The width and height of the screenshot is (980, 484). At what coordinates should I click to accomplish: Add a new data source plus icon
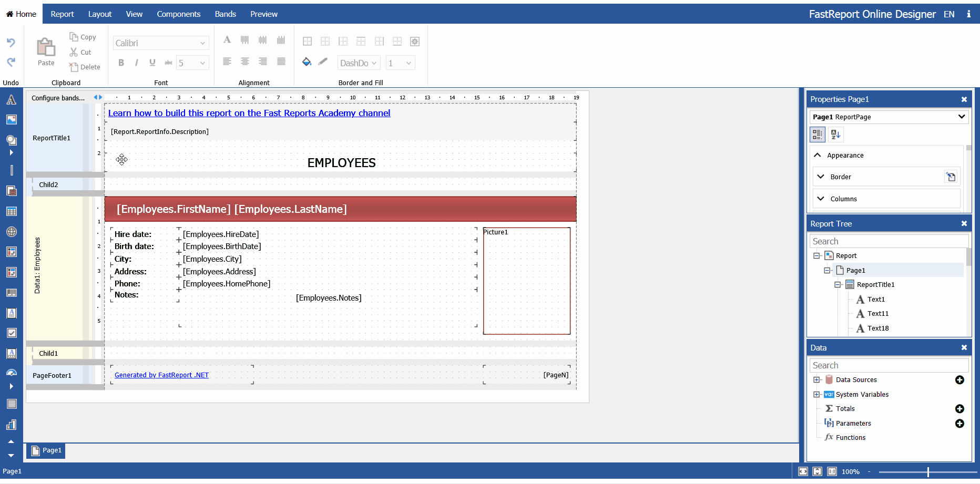click(959, 380)
